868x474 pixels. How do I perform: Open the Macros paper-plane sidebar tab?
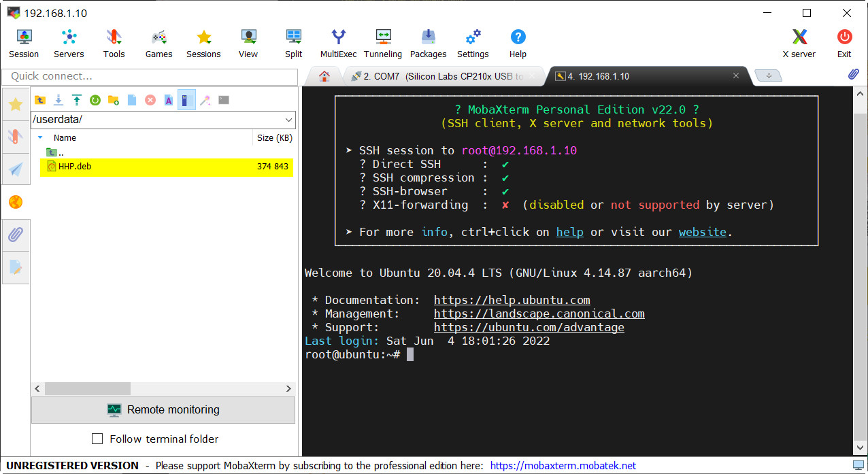(x=16, y=169)
